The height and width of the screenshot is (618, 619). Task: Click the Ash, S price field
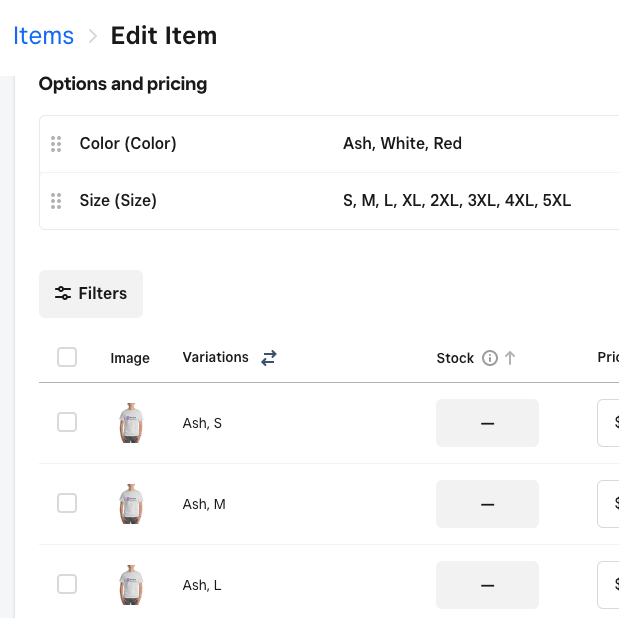point(608,423)
